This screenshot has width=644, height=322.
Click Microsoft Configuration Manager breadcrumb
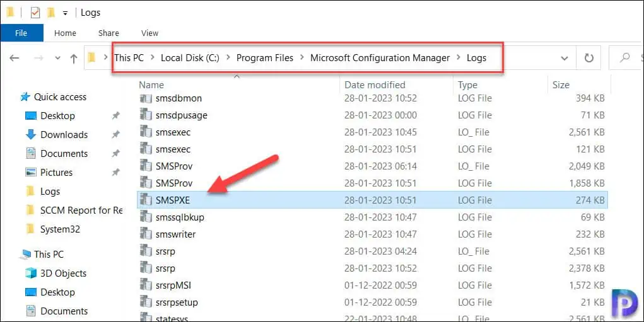[380, 58]
